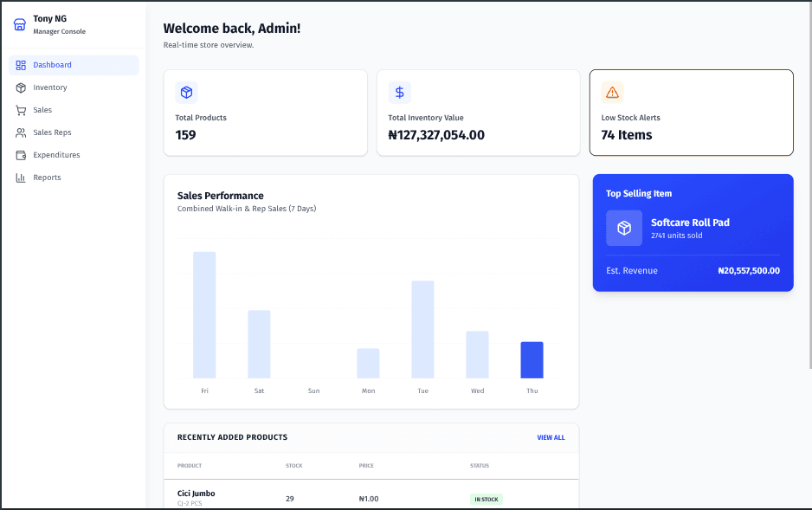Click the store icon beside Tony NG
Screen dimensions: 812x510
click(18, 24)
